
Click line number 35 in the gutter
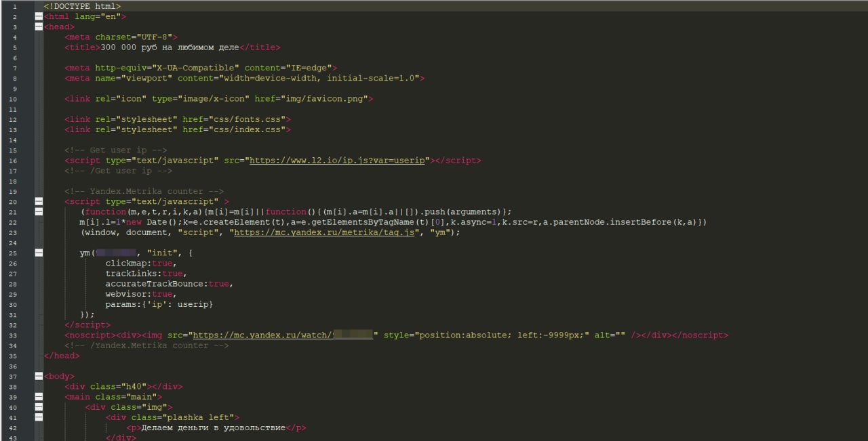[x=14, y=356]
